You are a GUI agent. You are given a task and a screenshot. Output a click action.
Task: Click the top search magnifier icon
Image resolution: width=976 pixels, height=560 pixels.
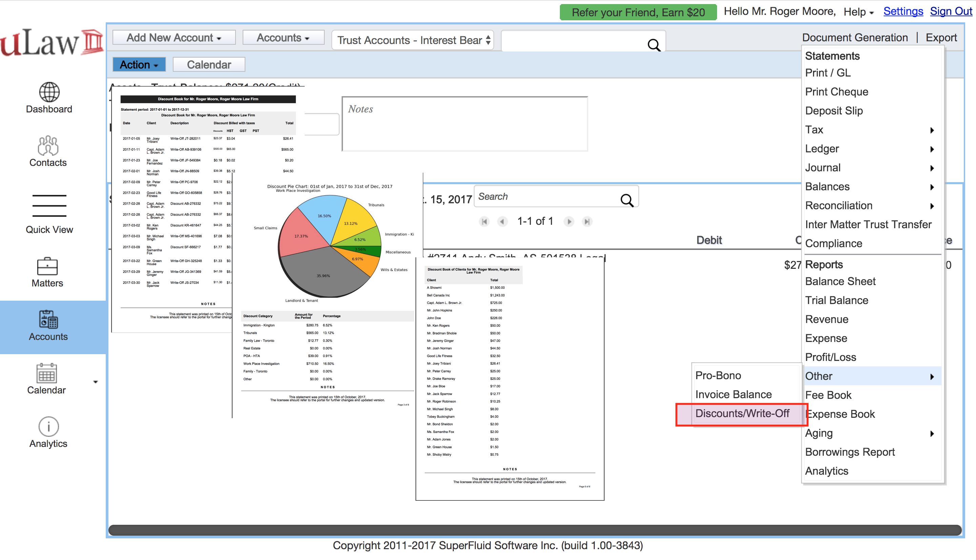pos(654,45)
